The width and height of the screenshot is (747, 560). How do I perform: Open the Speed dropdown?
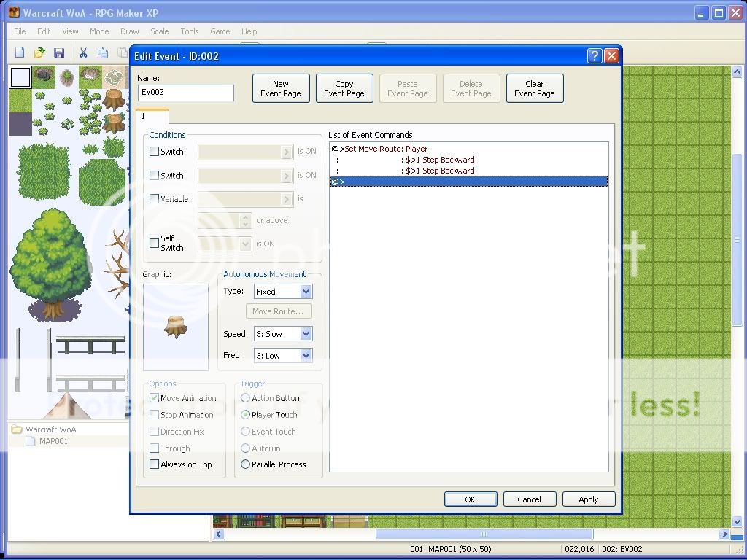point(306,334)
